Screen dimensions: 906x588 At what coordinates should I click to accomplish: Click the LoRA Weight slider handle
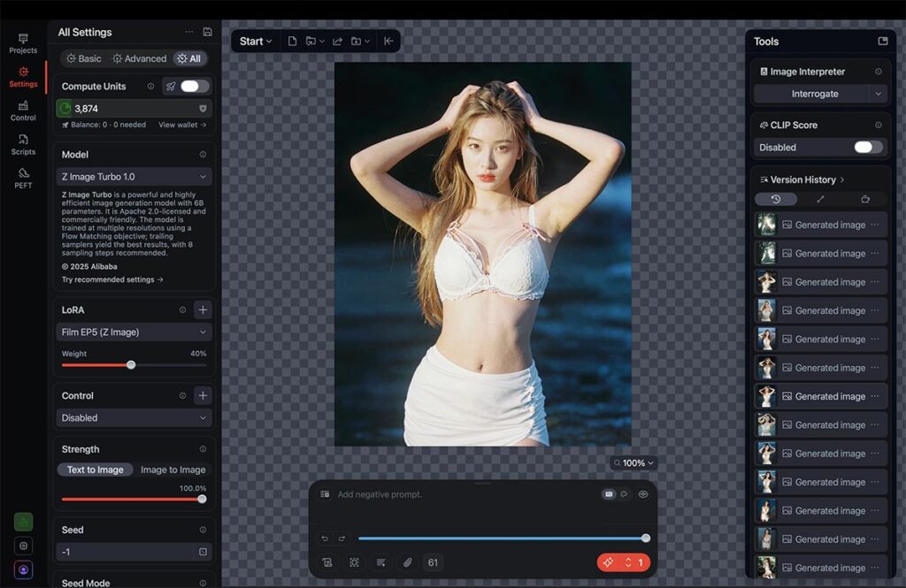131,365
